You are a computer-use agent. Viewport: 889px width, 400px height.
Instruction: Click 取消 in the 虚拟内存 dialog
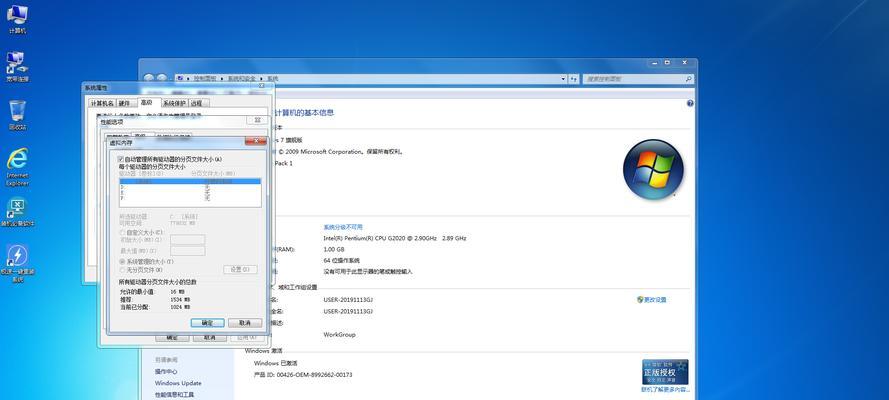coord(245,322)
